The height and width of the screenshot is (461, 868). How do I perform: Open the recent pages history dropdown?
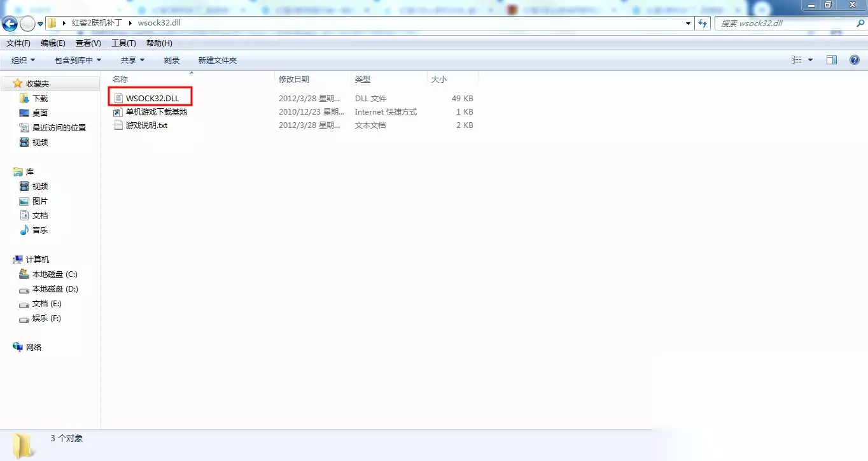click(41, 24)
